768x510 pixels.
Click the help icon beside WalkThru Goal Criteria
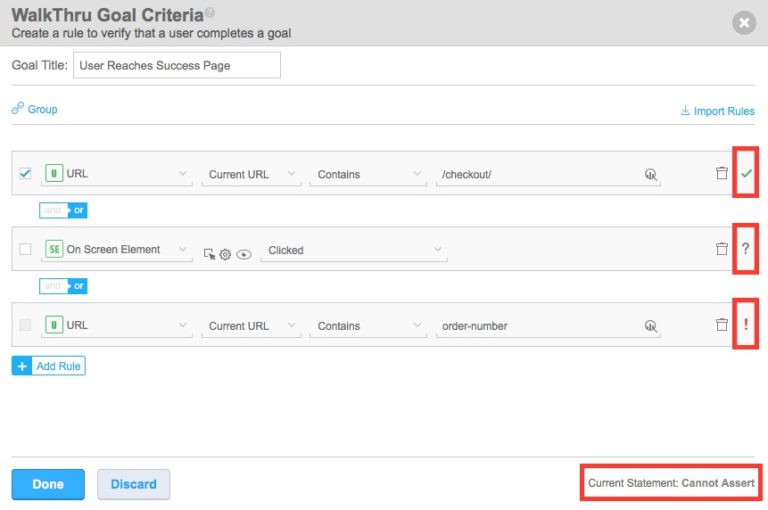click(x=209, y=13)
